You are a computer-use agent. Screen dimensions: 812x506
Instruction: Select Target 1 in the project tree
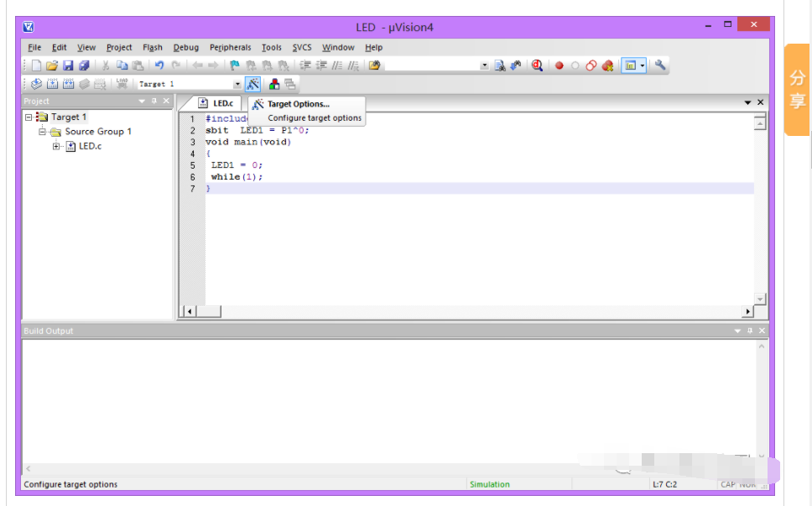[68, 117]
